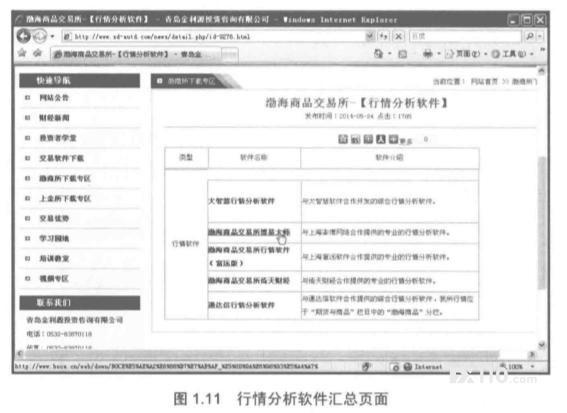Click the Add to Favorites icon
This screenshot has width=567, height=413.
pos(37,54)
